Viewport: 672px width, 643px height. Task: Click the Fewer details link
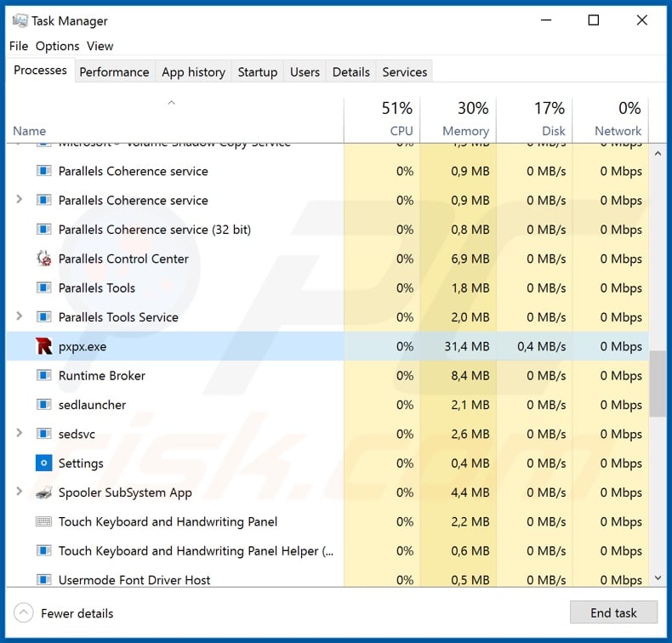pos(77,613)
